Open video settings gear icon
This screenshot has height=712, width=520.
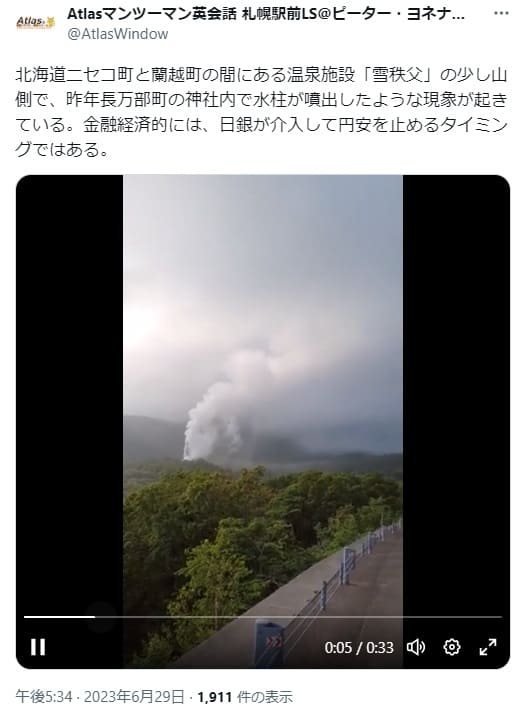point(451,647)
